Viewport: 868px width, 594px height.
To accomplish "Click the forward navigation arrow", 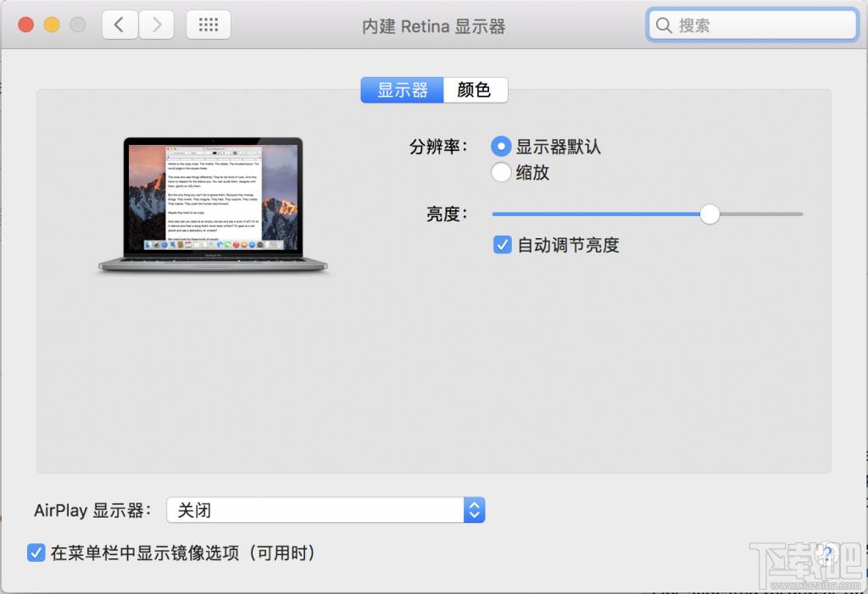I will click(156, 25).
